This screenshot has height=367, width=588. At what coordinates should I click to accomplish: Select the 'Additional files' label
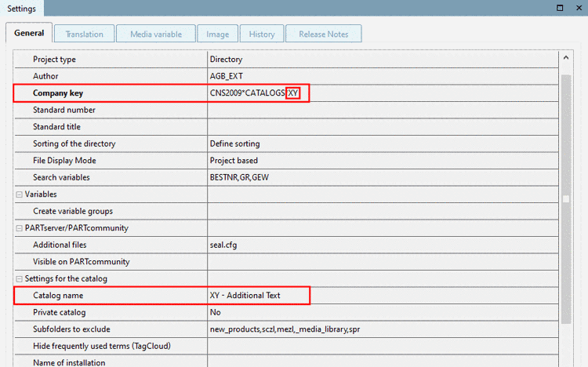click(x=60, y=245)
